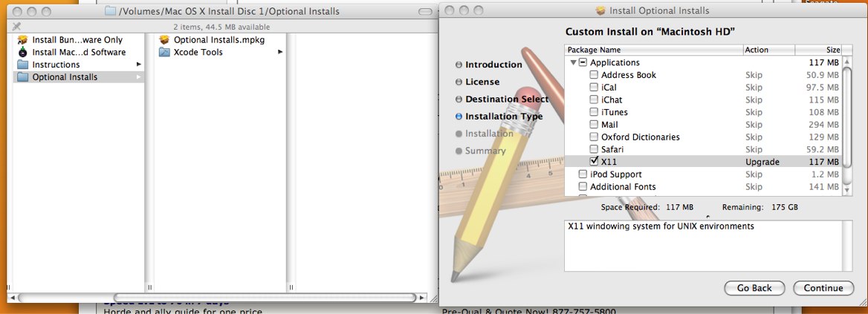This screenshot has width=868, height=314.
Task: Expand the Instructions folder arrow
Action: (x=139, y=64)
